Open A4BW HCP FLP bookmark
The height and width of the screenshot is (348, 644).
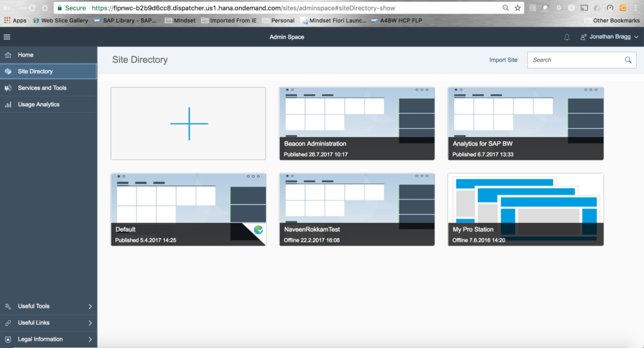pyautogui.click(x=396, y=21)
